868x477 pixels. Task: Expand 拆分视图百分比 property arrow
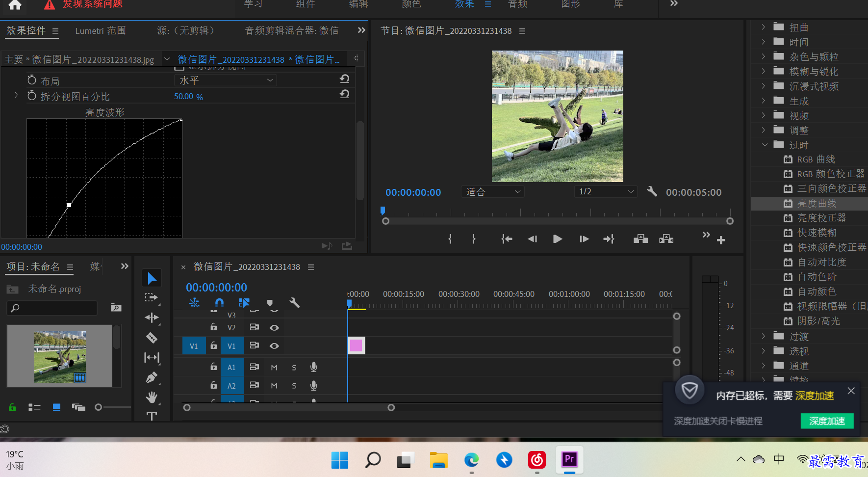pyautogui.click(x=16, y=96)
